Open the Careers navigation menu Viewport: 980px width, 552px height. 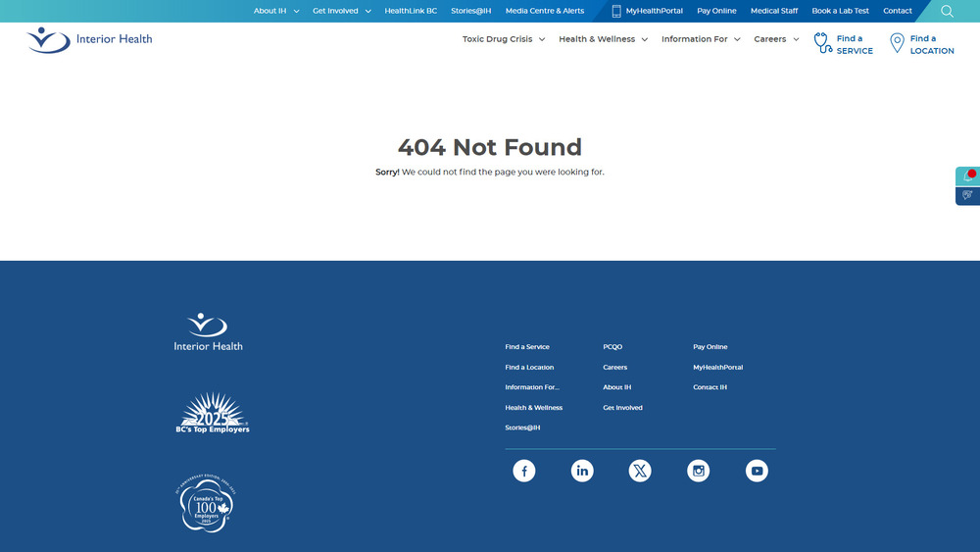(776, 39)
